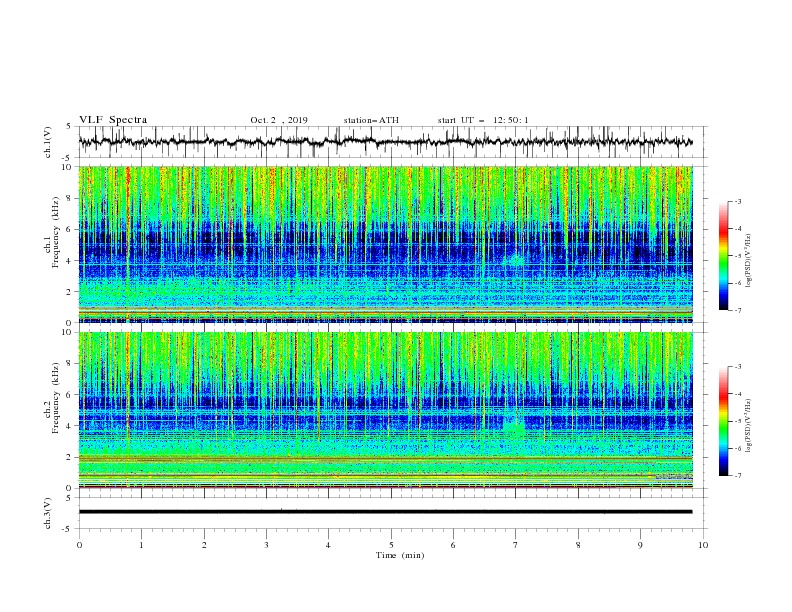Click the ch.1 voltage waveform trace
The height and width of the screenshot is (612, 792).
(x=385, y=142)
